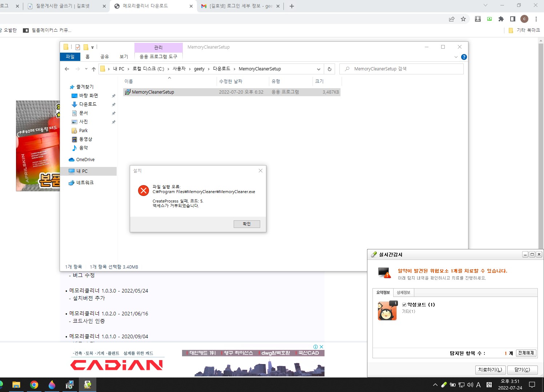Select 다운로드 in the navigation pane
This screenshot has height=392, width=544.
click(88, 104)
